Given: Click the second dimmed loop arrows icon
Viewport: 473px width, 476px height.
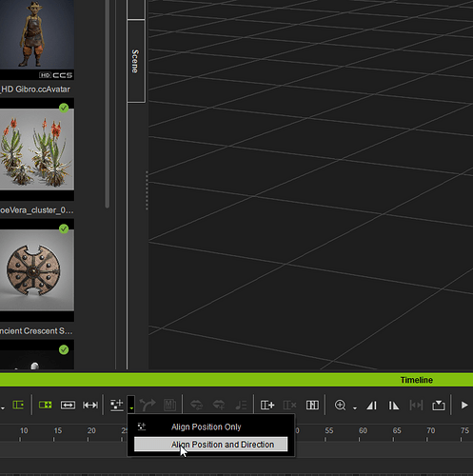Looking at the screenshot, I should [x=219, y=405].
